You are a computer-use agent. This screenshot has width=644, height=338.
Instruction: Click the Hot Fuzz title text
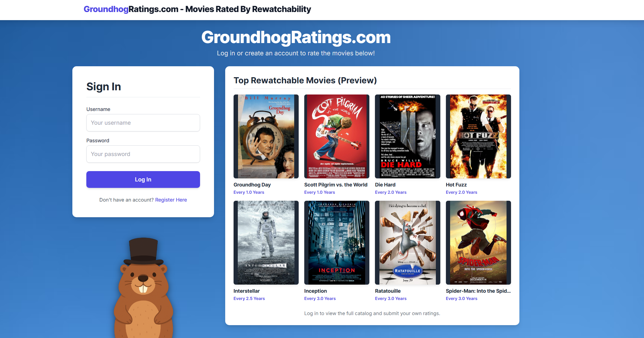point(456,185)
